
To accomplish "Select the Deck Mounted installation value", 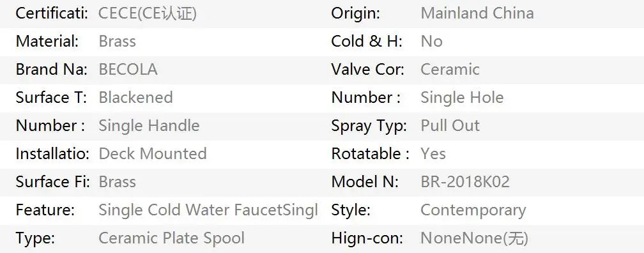I will 152,153.
